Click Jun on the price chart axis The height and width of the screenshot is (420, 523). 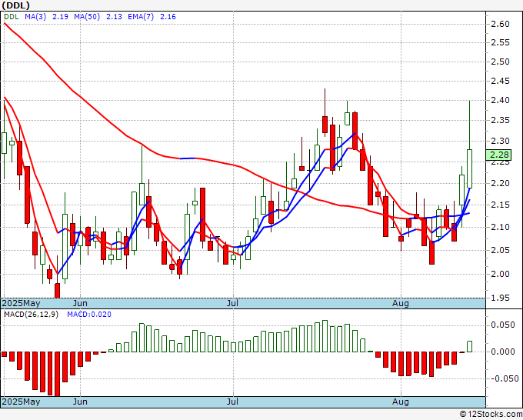(80, 303)
